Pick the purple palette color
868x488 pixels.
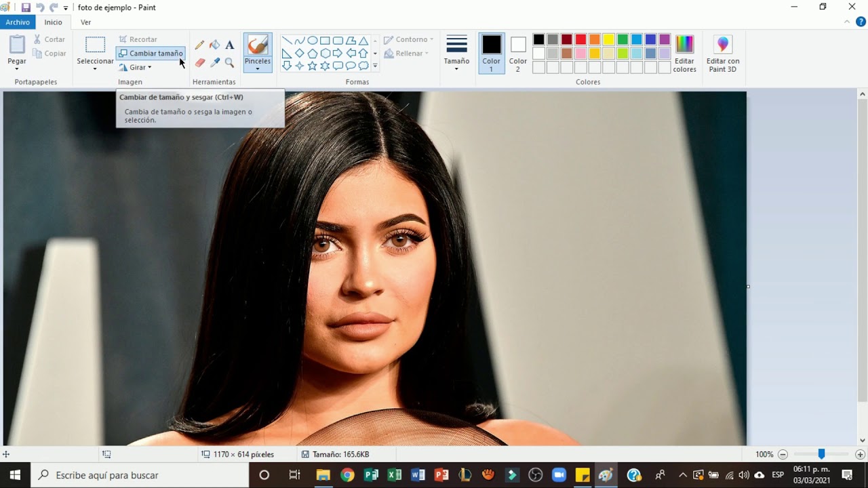[665, 39]
